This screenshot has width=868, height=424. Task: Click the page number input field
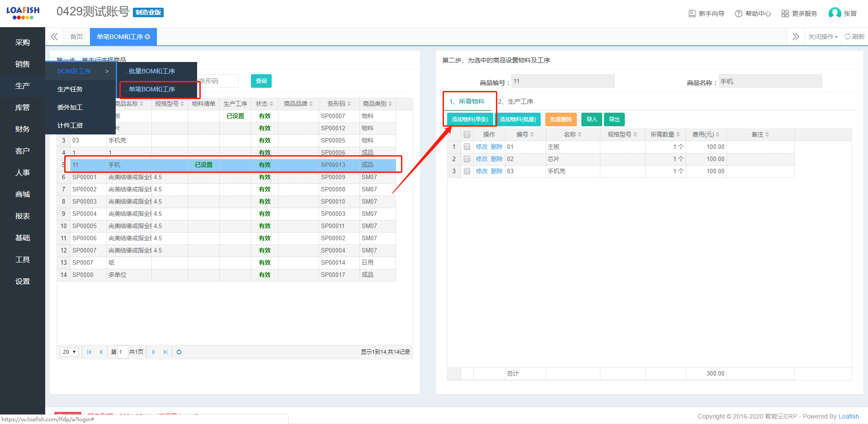(123, 352)
